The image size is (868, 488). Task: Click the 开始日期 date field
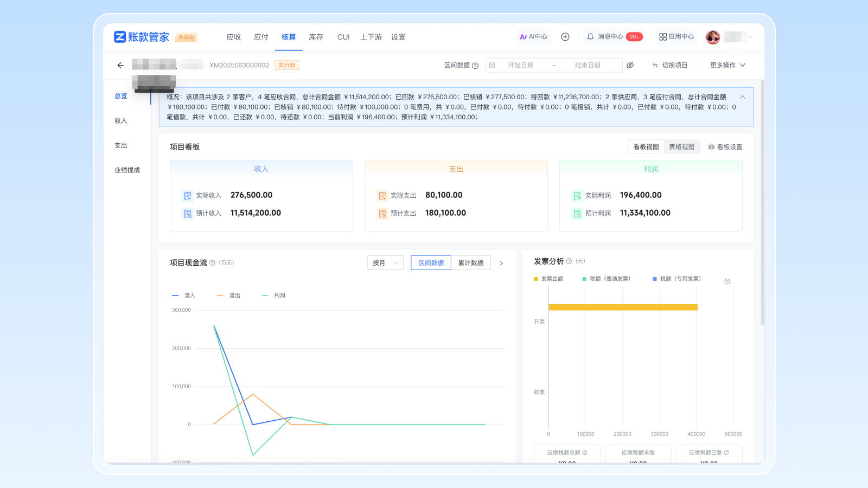point(520,65)
